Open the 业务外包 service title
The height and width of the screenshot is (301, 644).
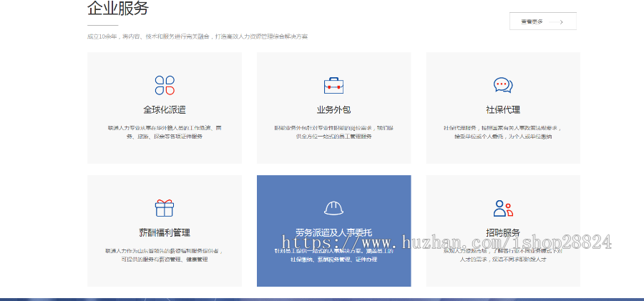click(x=333, y=110)
